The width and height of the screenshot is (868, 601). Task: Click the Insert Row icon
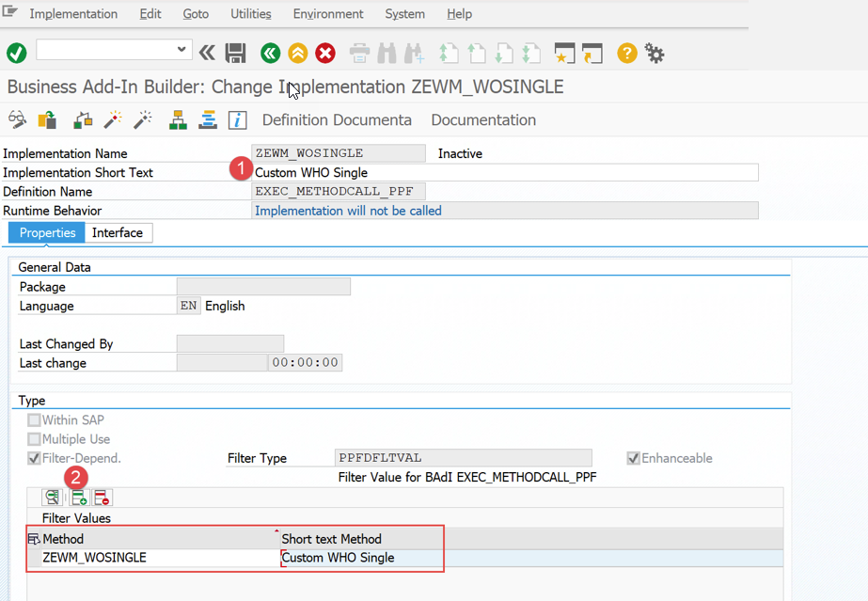pos(79,498)
